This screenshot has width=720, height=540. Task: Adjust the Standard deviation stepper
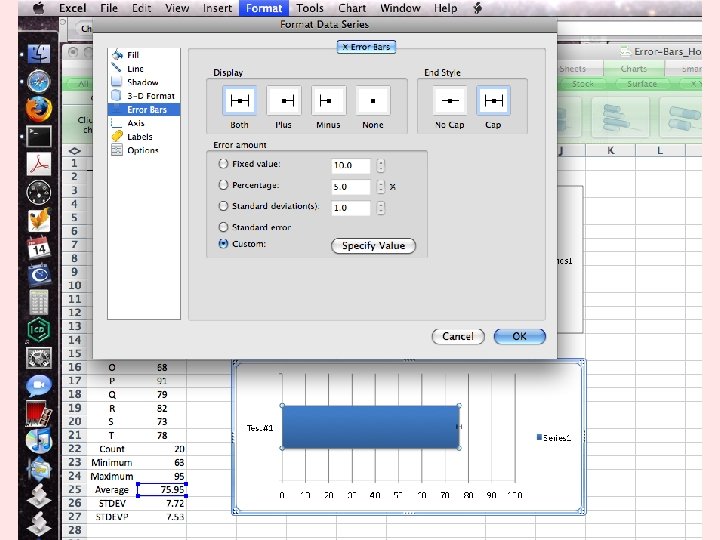[380, 208]
